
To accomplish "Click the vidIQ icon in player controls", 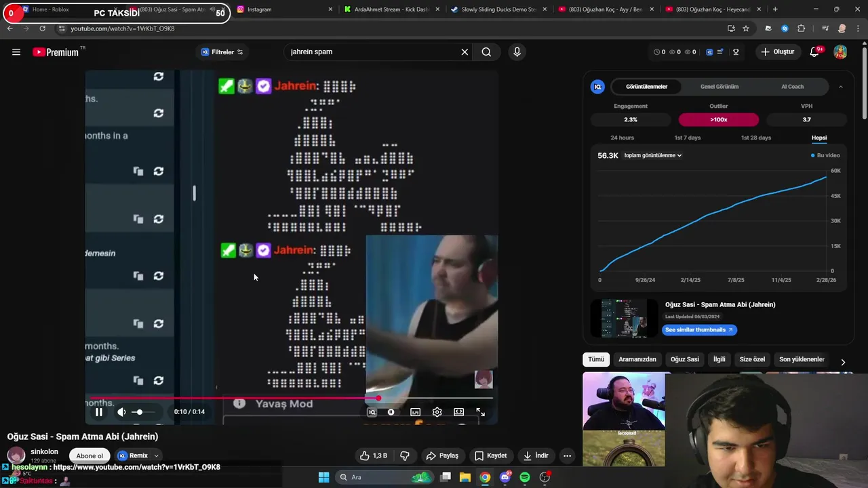I will pyautogui.click(x=372, y=411).
